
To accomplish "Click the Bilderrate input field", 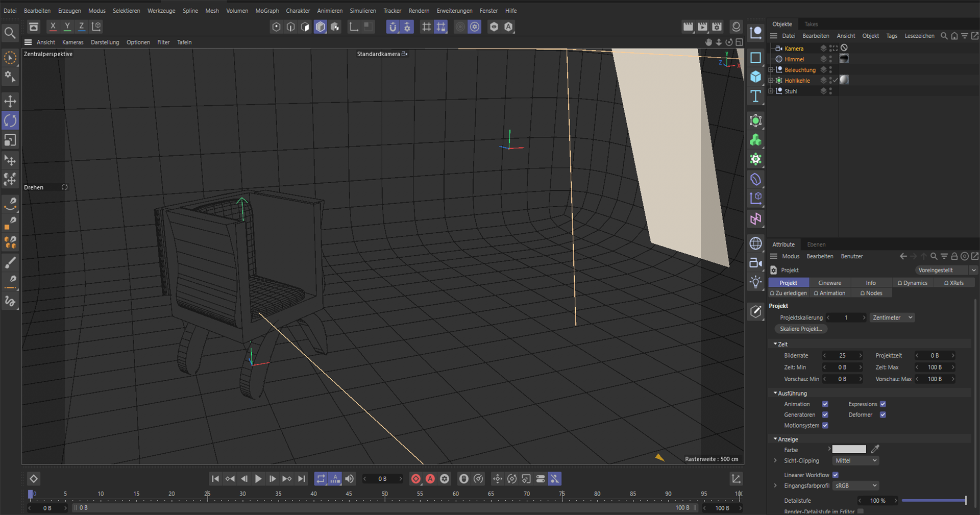I will [x=843, y=356].
